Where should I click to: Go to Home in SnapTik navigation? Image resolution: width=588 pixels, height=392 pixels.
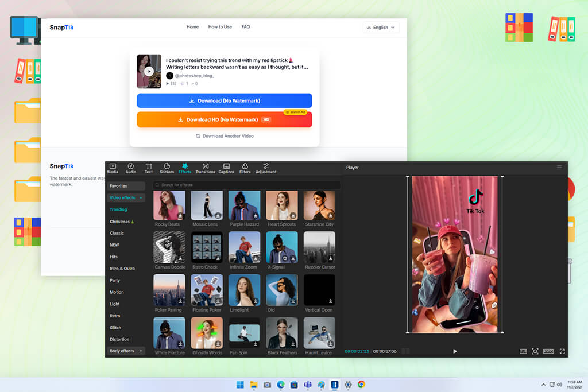[192, 26]
